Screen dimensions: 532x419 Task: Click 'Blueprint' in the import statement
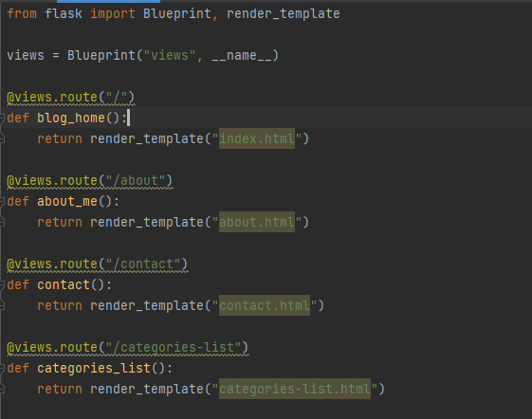coord(177,14)
